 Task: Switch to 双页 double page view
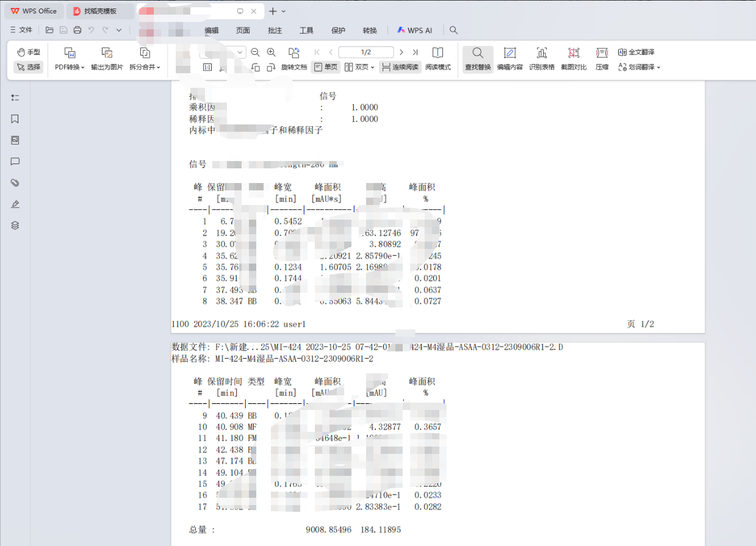click(x=356, y=67)
